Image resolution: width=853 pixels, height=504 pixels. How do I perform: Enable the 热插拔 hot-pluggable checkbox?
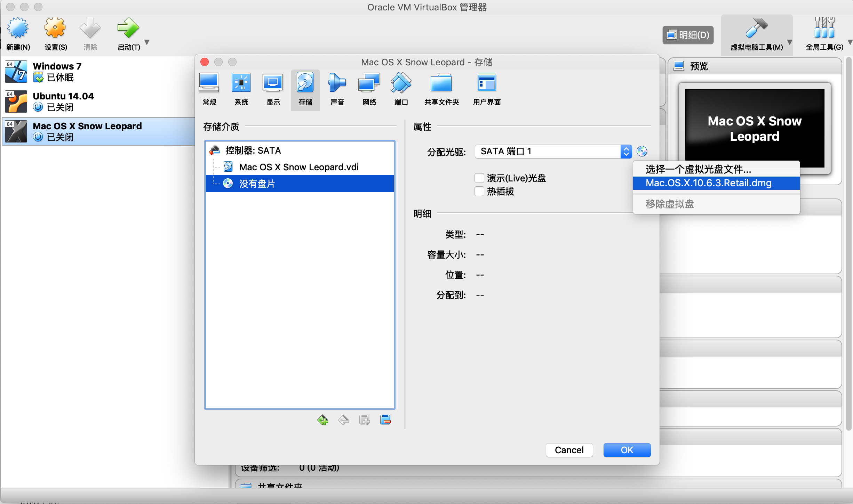[479, 191]
